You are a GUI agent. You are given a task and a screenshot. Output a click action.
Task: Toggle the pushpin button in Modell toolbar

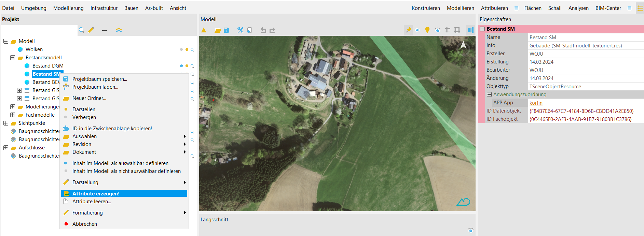pos(408,30)
